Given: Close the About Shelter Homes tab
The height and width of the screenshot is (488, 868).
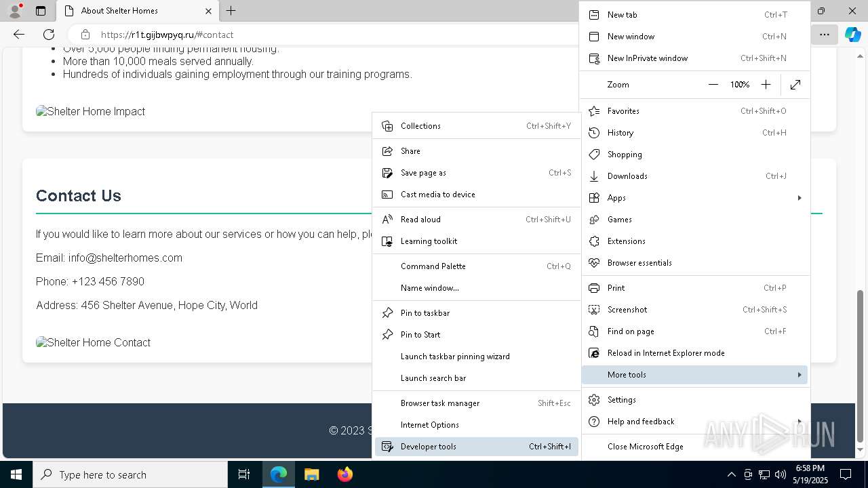Looking at the screenshot, I should pyautogui.click(x=208, y=11).
